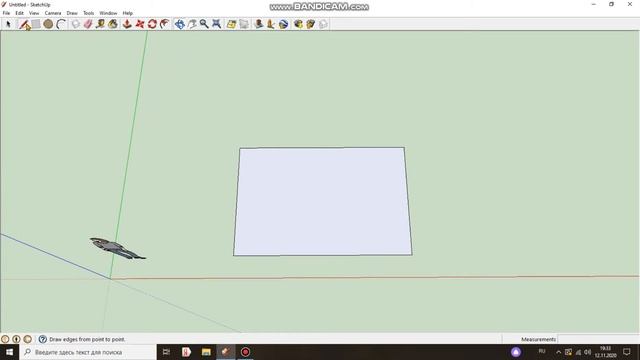This screenshot has width=640, height=360.
Task: Choose the Paint Bucket tool
Action: point(113,24)
